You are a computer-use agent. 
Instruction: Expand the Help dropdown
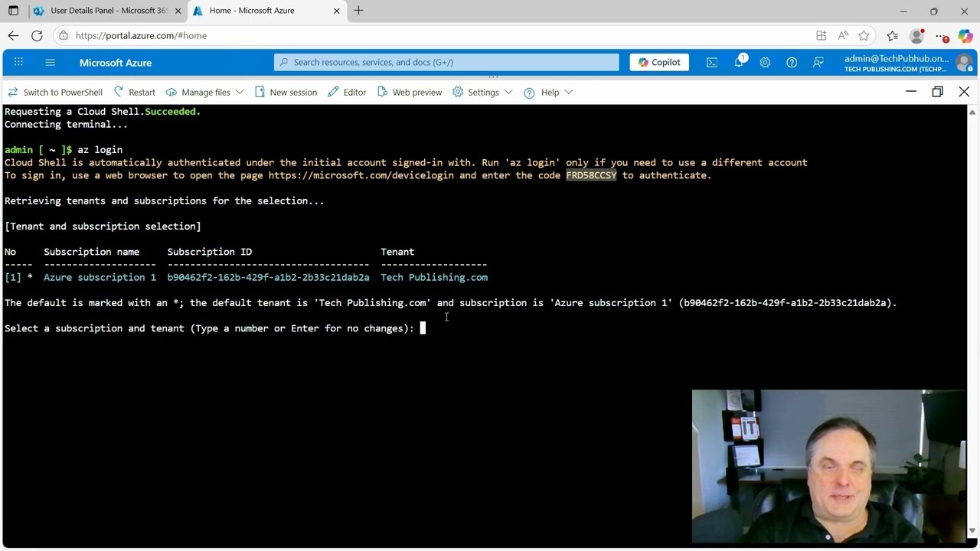548,92
